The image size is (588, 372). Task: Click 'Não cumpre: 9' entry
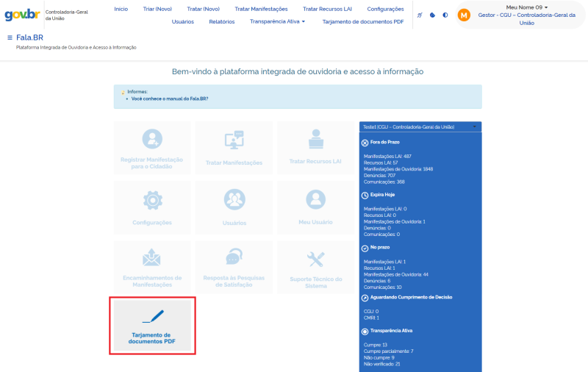click(x=379, y=357)
